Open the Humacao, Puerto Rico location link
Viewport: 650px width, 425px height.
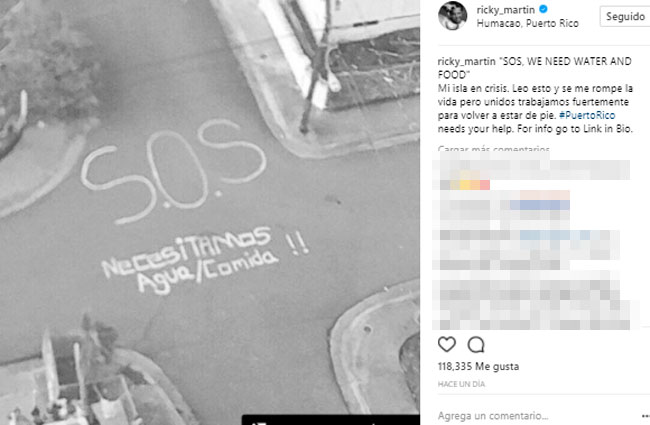[x=527, y=23]
